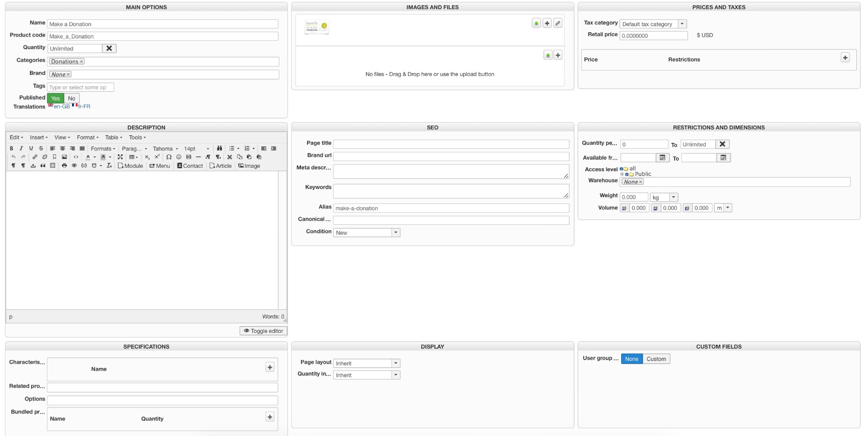Click the Toggle editor button
Screen dimensions: 868x436
coord(263,331)
